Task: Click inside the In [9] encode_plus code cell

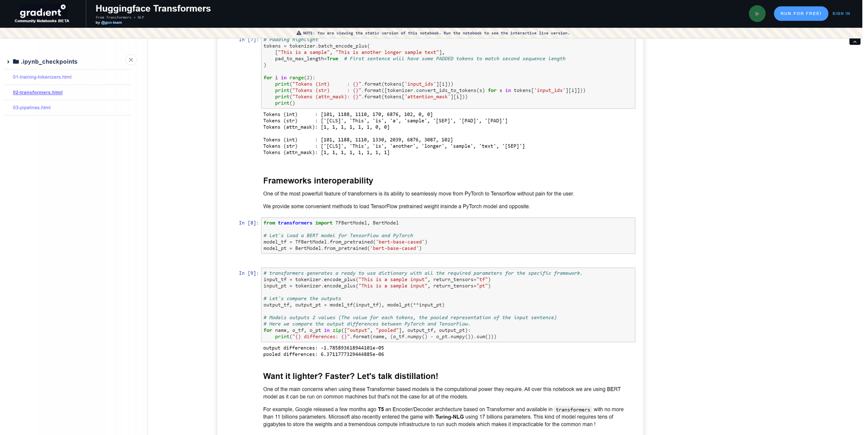Action: 448,305
